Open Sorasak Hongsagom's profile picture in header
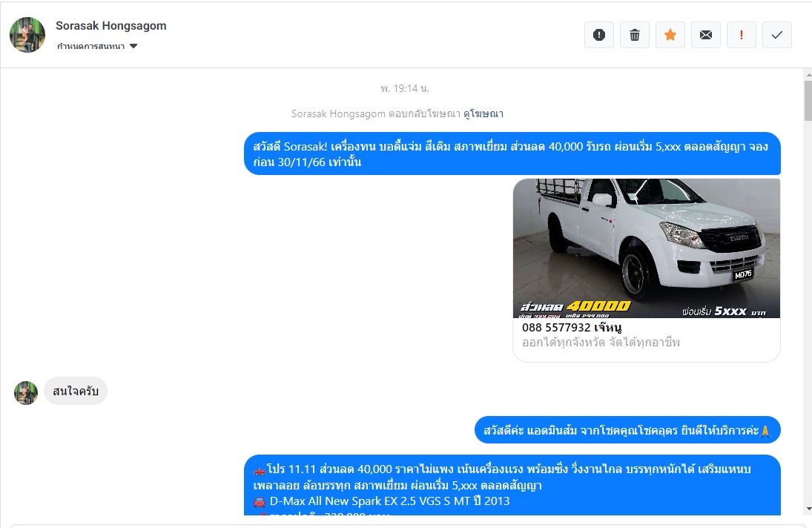This screenshot has width=812, height=528. click(x=27, y=35)
